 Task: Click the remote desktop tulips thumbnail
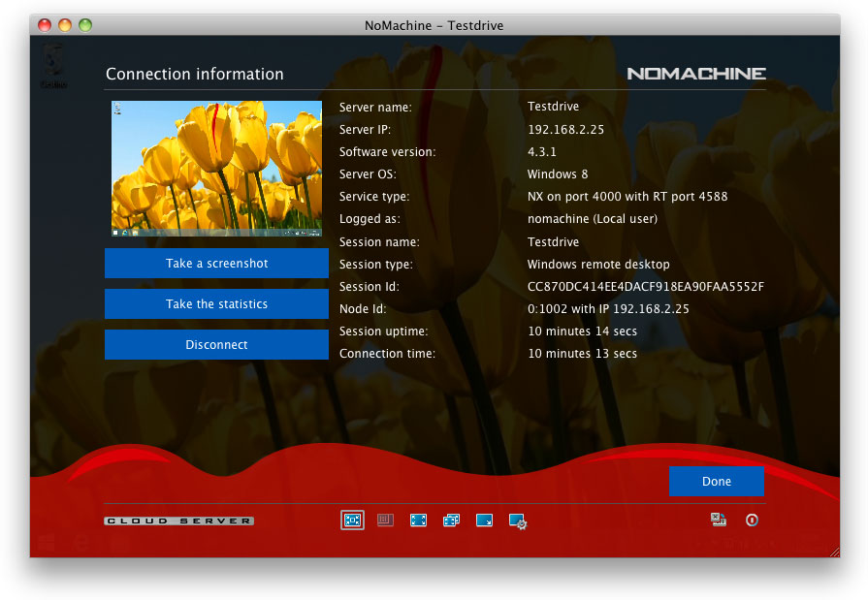point(216,169)
